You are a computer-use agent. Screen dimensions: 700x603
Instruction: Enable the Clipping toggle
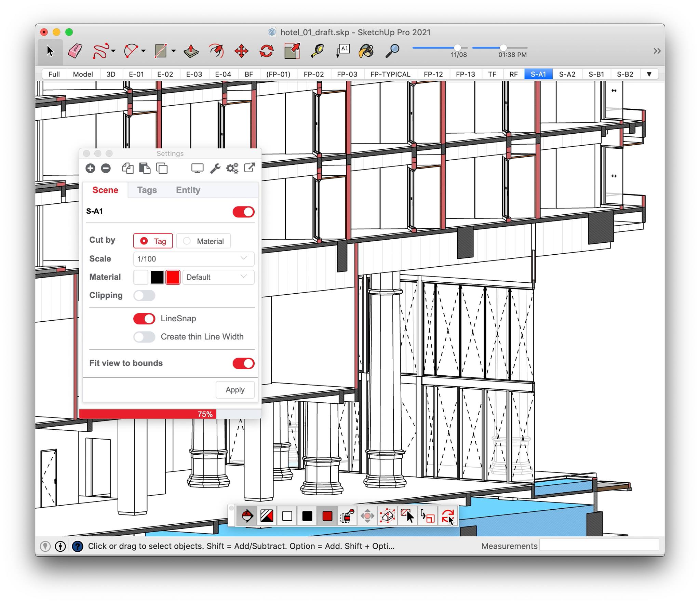(144, 296)
